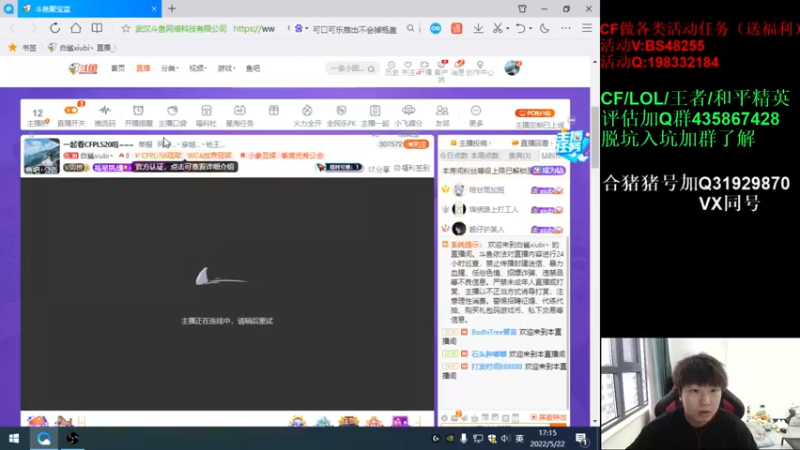Select the 贵宾(3) tab
Screen dimensions: 800x450
pos(519,156)
